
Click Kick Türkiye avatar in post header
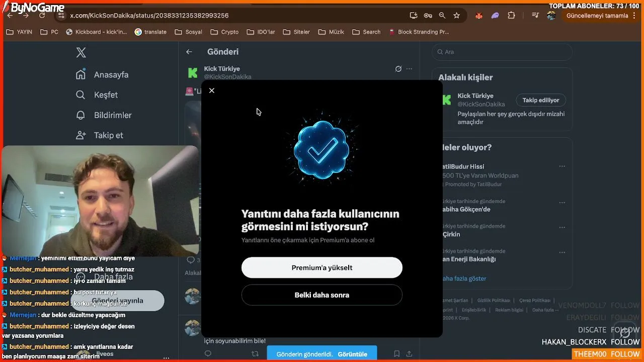(193, 73)
